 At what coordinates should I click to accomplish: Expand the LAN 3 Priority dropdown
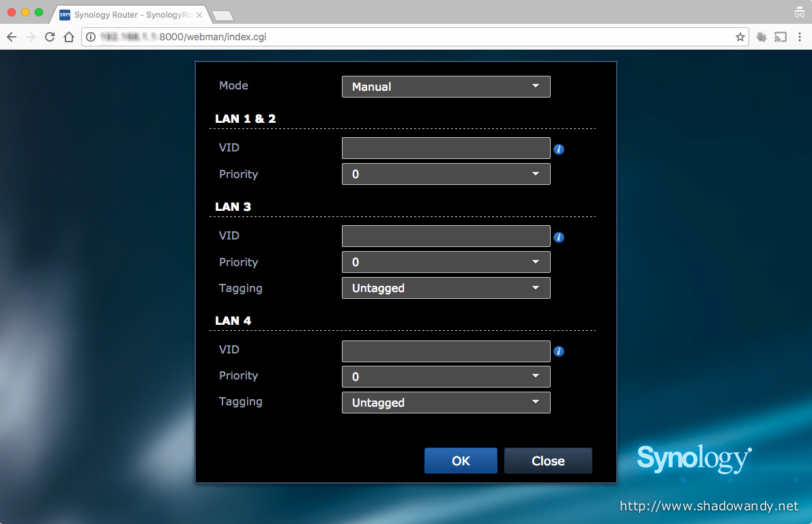(x=446, y=262)
